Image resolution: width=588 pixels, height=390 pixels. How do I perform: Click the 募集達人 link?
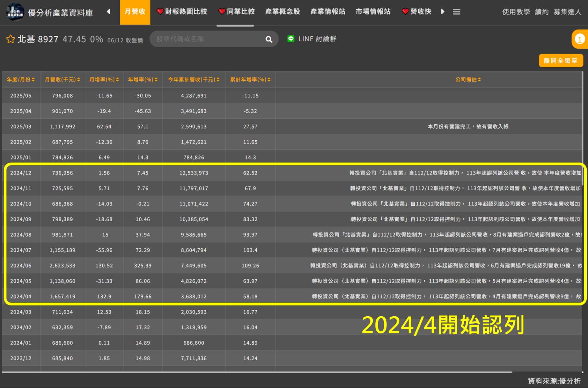coord(567,12)
